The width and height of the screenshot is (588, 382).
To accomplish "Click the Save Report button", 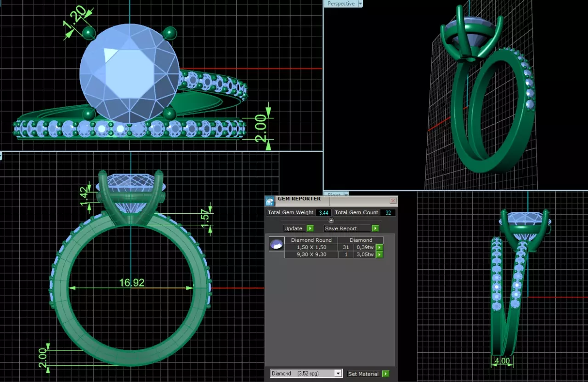I will pos(348,228).
